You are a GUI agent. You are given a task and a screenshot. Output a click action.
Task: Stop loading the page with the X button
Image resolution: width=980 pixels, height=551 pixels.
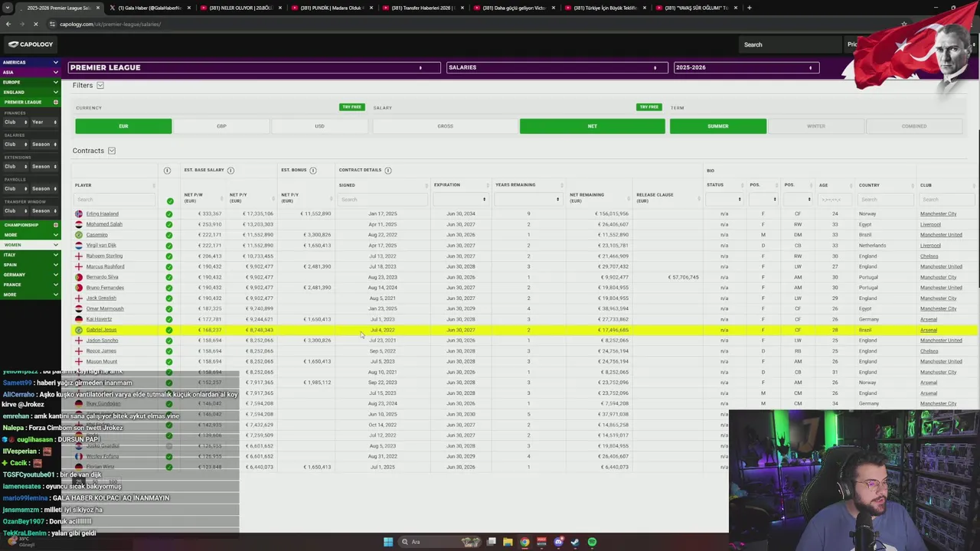point(35,24)
